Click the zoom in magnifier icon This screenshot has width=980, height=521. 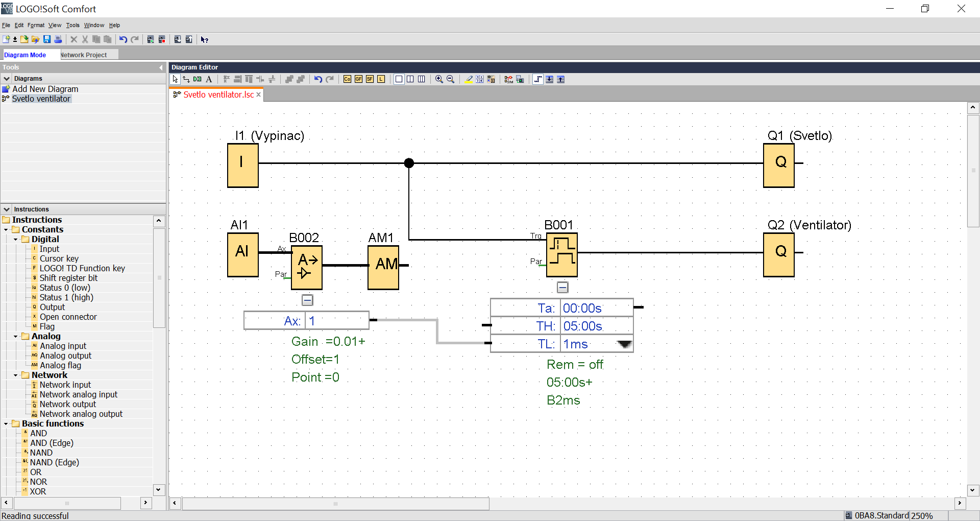click(x=439, y=79)
